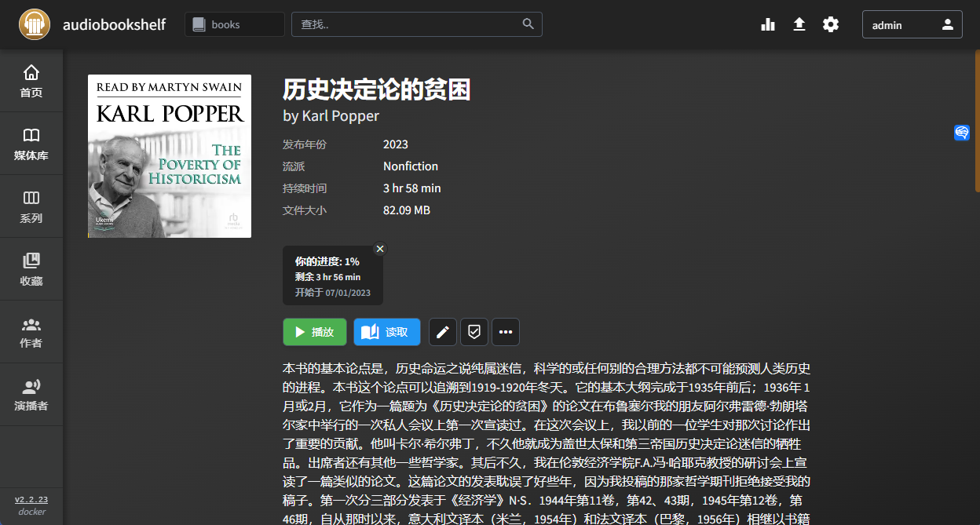Click the search magnifier icon
The width and height of the screenshot is (980, 525).
click(x=528, y=24)
